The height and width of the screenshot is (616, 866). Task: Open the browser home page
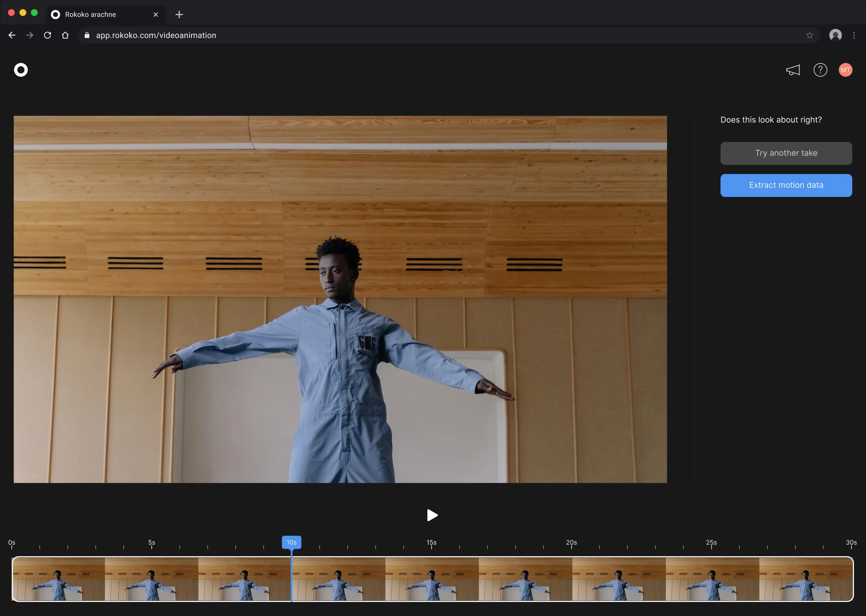(x=65, y=35)
